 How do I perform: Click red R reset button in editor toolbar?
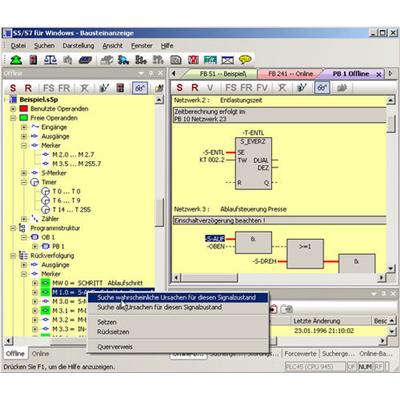(x=195, y=88)
